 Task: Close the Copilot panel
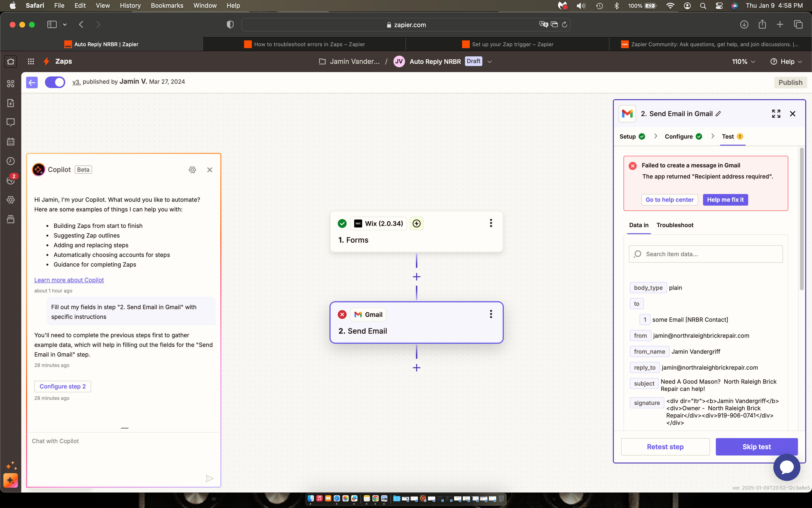click(x=210, y=170)
